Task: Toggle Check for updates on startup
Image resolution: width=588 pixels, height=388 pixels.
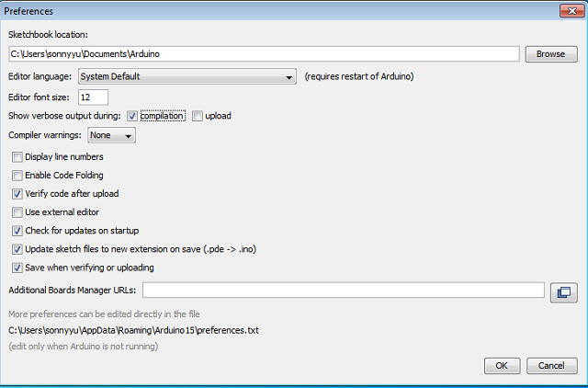Action: pos(17,231)
